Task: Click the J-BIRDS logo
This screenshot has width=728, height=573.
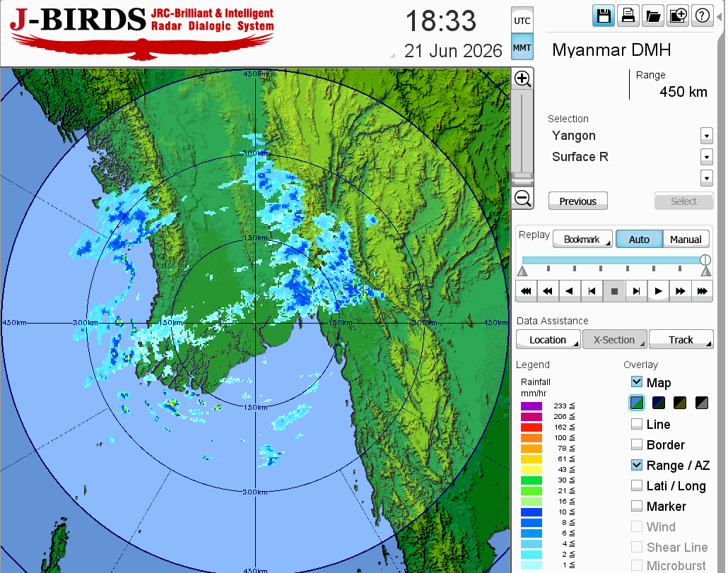Action: [141, 33]
